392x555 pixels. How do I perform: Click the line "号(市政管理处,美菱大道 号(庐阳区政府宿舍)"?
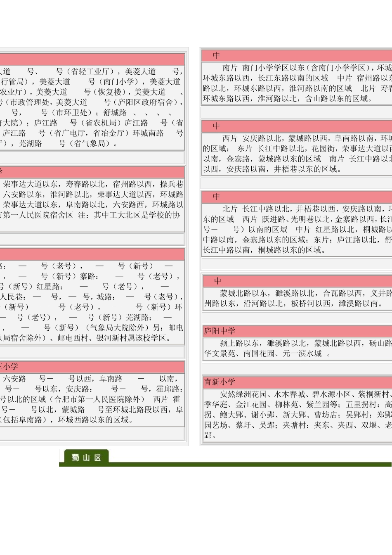(92, 102)
